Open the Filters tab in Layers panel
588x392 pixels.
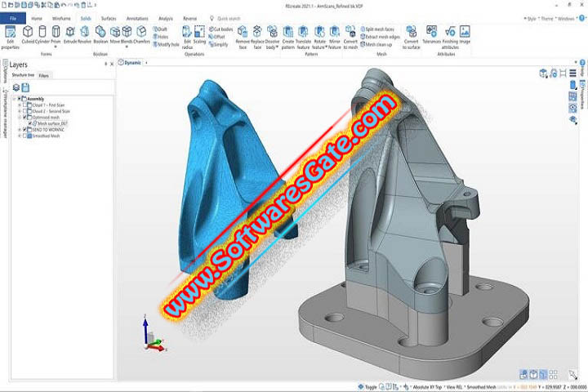click(44, 75)
